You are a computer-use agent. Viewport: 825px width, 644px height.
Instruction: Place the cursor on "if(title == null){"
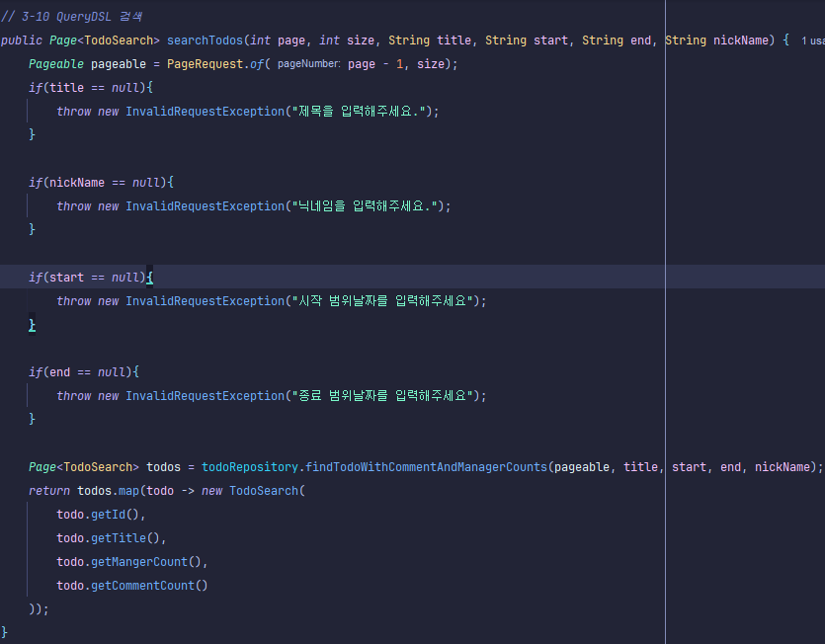[x=91, y=88]
